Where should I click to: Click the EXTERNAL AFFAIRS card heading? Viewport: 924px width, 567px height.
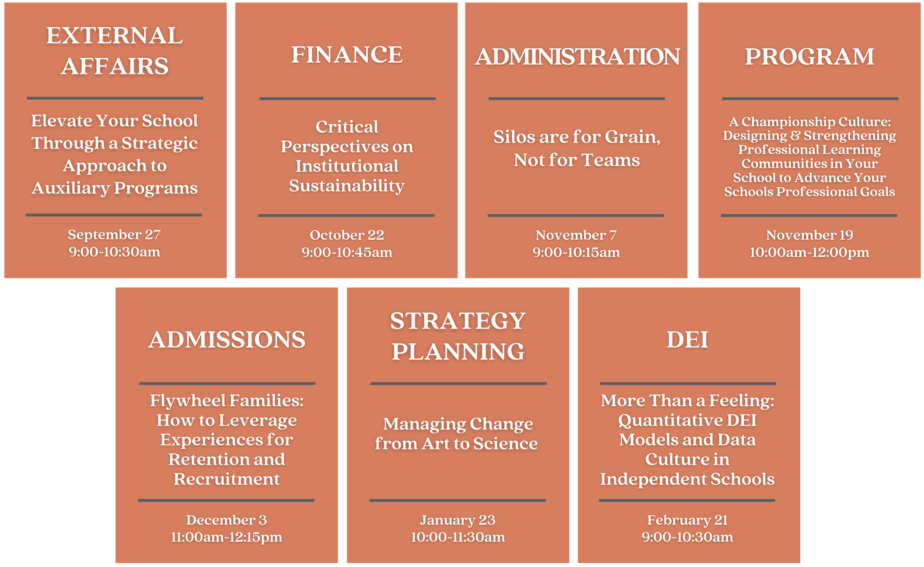[x=114, y=51]
